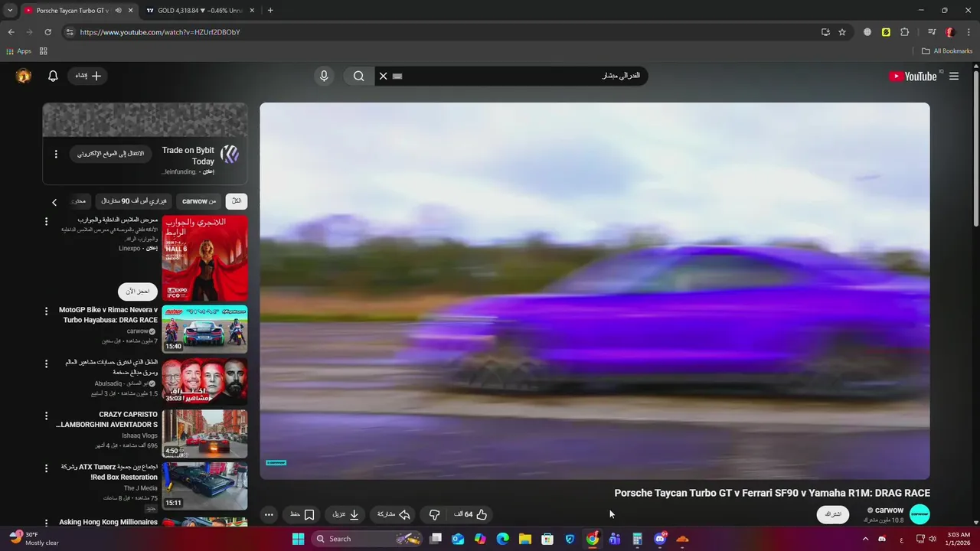The width and height of the screenshot is (980, 551).
Task: Subscribe to the carwow channel
Action: [x=833, y=514]
